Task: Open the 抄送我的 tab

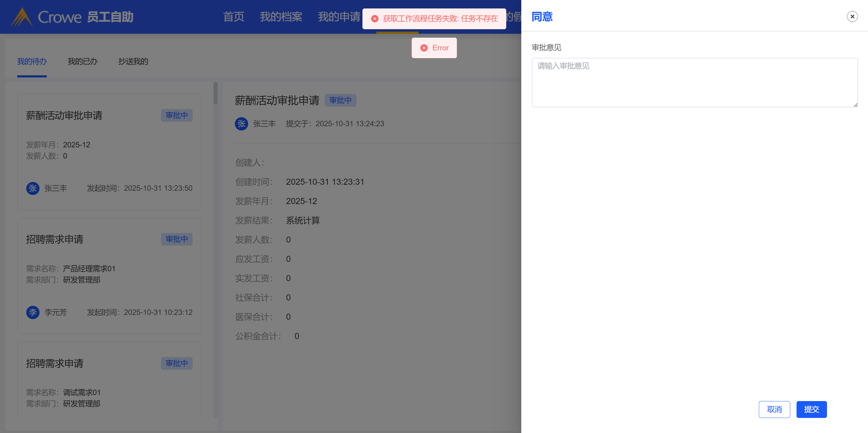Action: click(133, 61)
